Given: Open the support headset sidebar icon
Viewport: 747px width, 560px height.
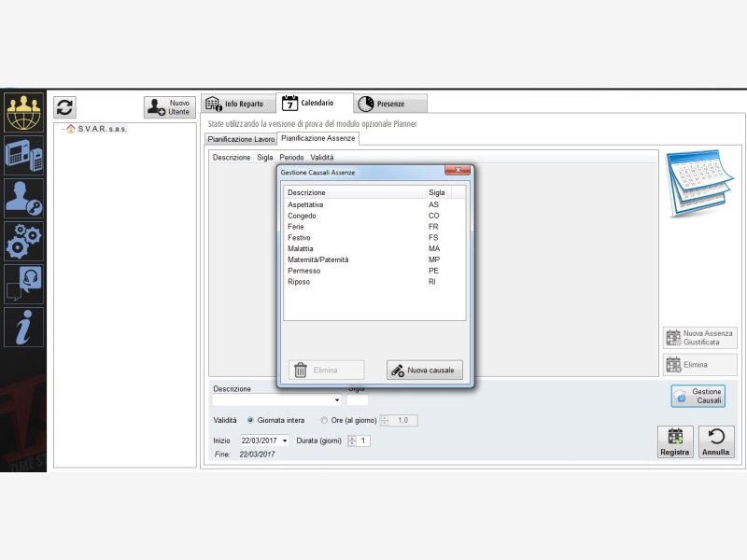Looking at the screenshot, I should [23, 284].
